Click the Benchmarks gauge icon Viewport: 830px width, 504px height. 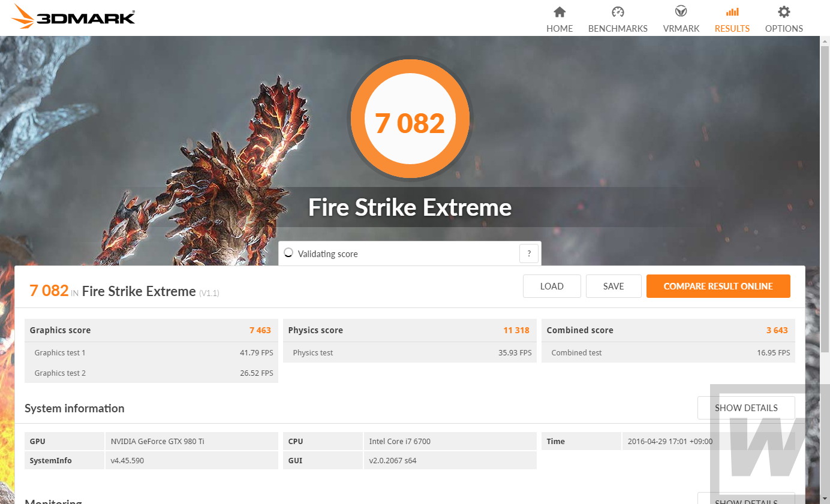(618, 12)
